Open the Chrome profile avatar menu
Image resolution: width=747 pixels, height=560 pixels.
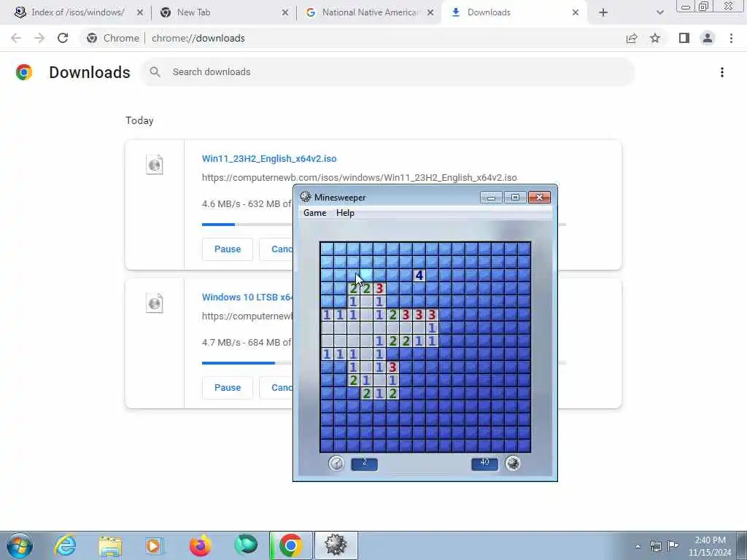pos(708,38)
